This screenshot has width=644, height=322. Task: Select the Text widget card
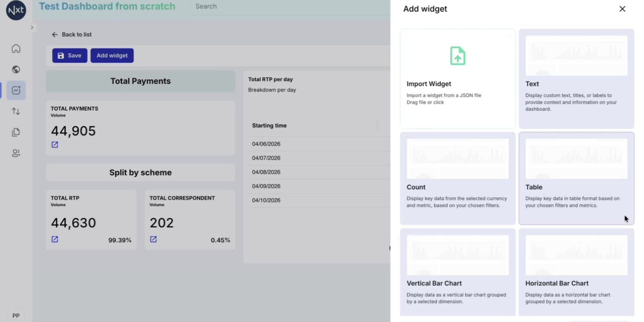pyautogui.click(x=576, y=79)
